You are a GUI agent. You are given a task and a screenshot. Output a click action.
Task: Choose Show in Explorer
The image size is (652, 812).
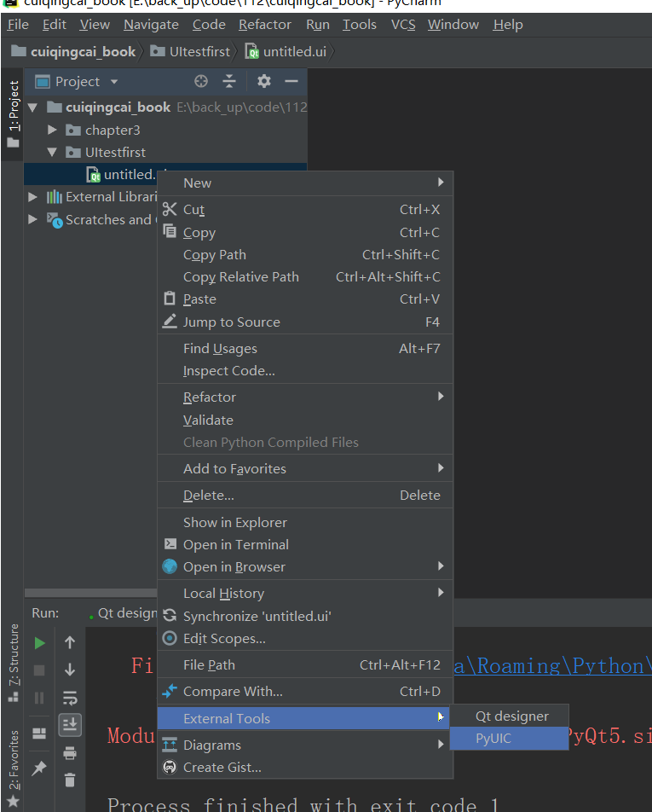(305, 523)
